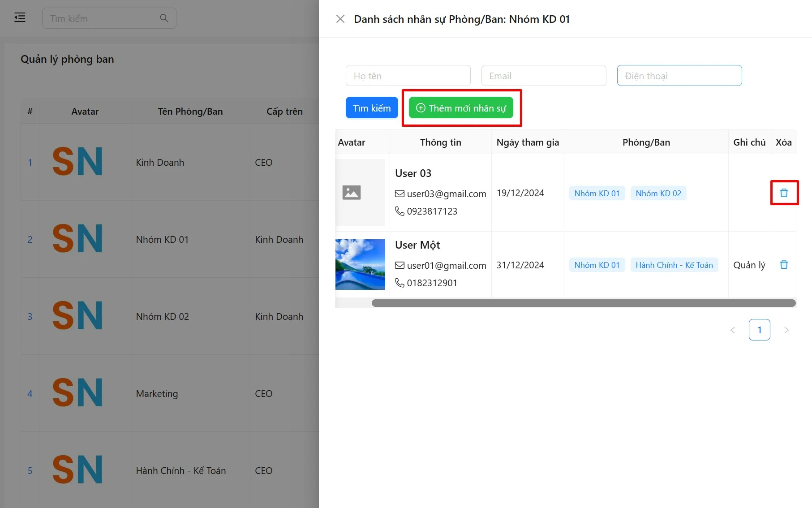This screenshot has height=508, width=812.
Task: Click Nhóm KD 02 tag for User 03
Action: click(658, 194)
